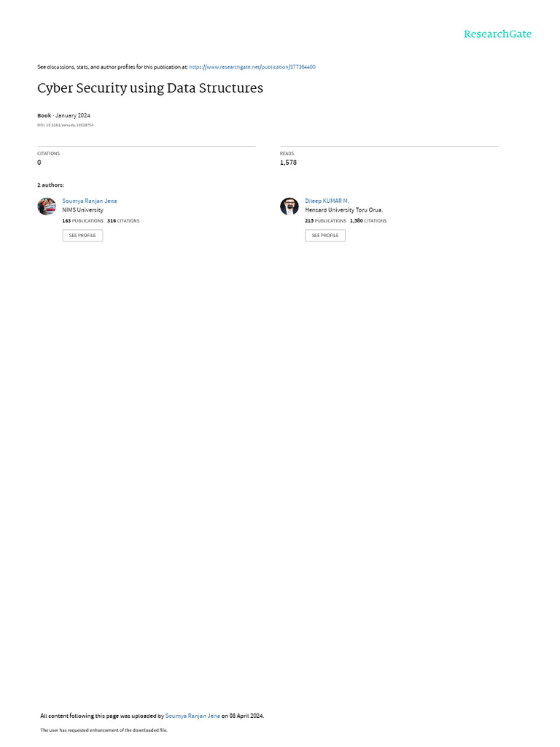Click the title Cyber Security using Data Structures
Viewport: 560px width, 747px height.
pyautogui.click(x=150, y=88)
